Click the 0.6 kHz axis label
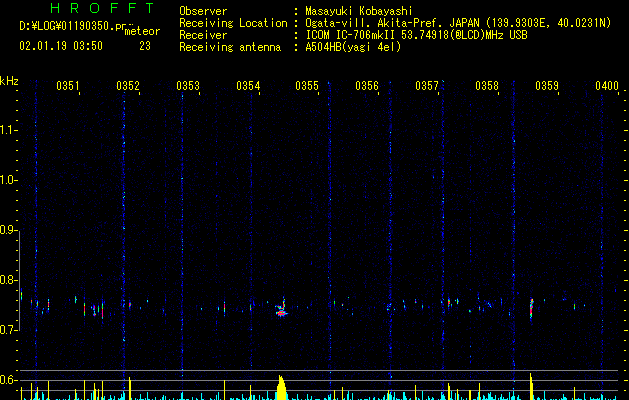Screen dimensions: 629x400 tap(8, 380)
